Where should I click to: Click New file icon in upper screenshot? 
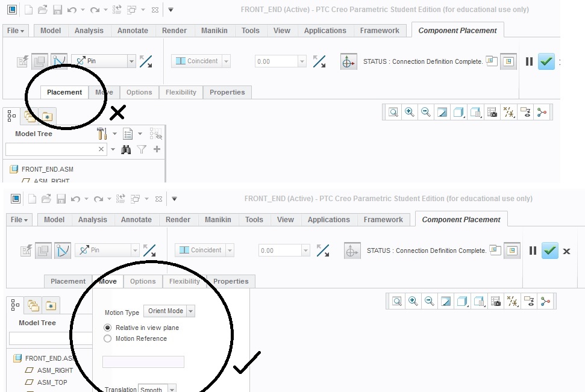28,10
